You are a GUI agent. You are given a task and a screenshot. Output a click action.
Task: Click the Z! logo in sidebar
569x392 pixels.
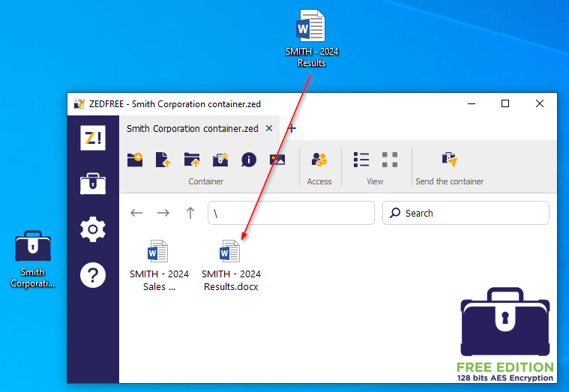pyautogui.click(x=93, y=138)
